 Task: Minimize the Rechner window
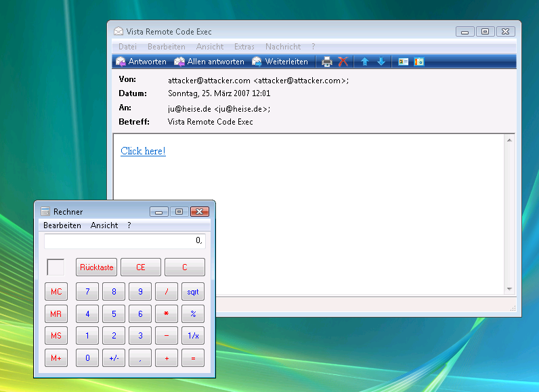159,212
